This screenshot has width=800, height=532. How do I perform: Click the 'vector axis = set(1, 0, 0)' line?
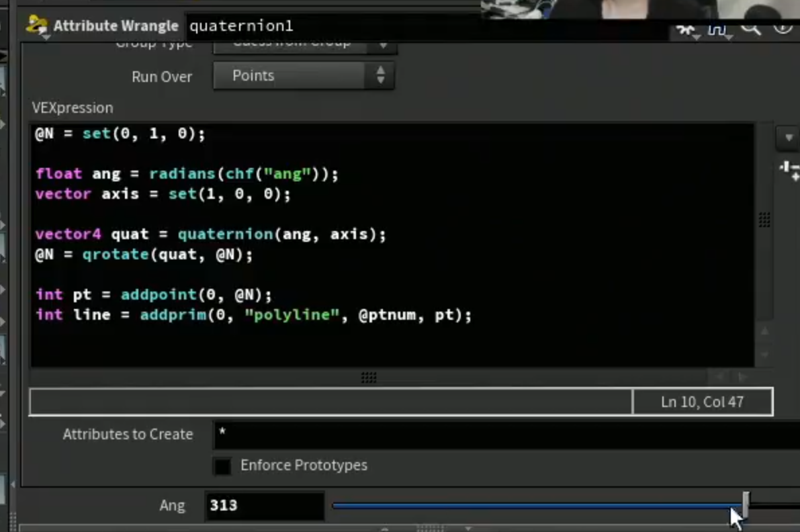coord(163,194)
